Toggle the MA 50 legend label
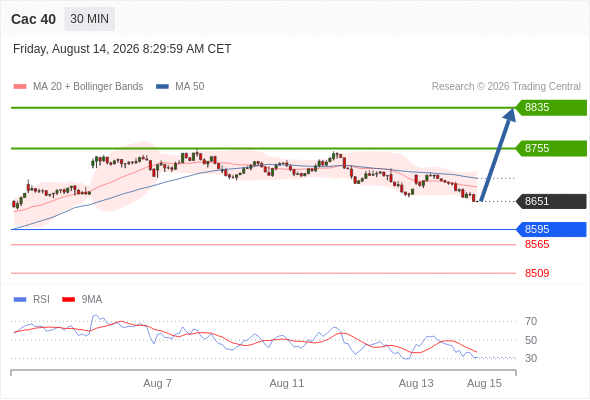The height and width of the screenshot is (400, 590). (x=190, y=87)
